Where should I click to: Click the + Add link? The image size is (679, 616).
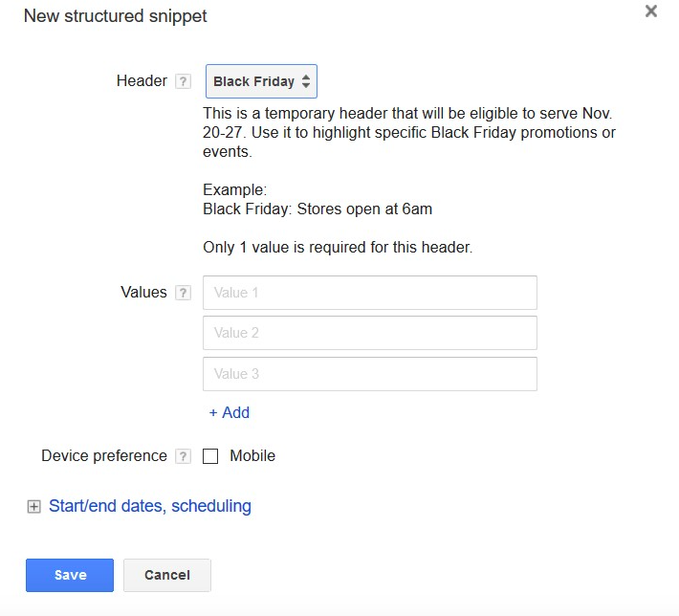click(x=230, y=412)
